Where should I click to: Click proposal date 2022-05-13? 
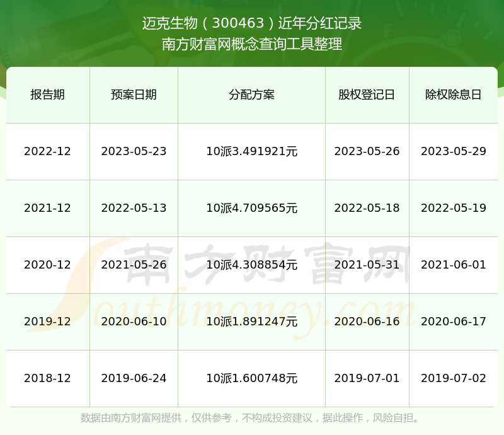[x=134, y=208]
